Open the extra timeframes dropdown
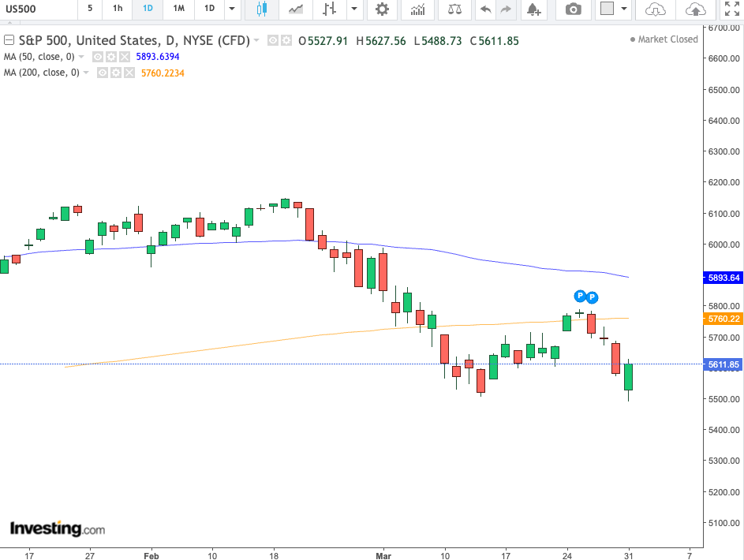Viewport: 744px width, 560px height. pos(231,10)
